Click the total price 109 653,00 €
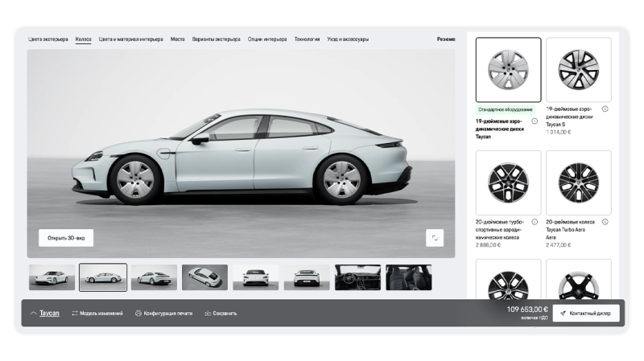This screenshot has height=361, width=644. coord(527,310)
